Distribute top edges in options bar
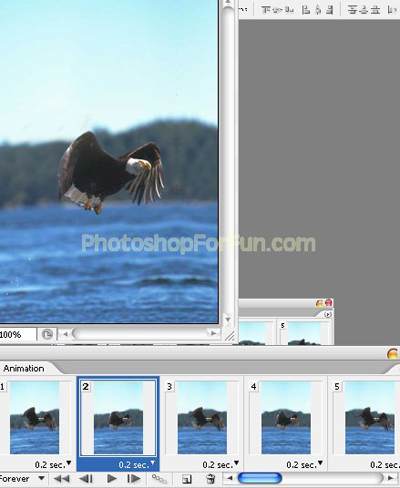The width and height of the screenshot is (400, 488). point(352,10)
